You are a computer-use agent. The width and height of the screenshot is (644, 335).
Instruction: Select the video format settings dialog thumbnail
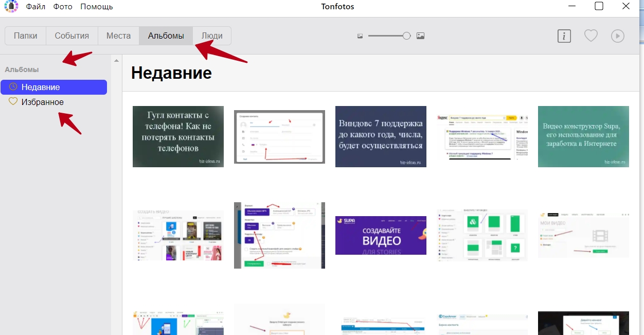(x=279, y=235)
